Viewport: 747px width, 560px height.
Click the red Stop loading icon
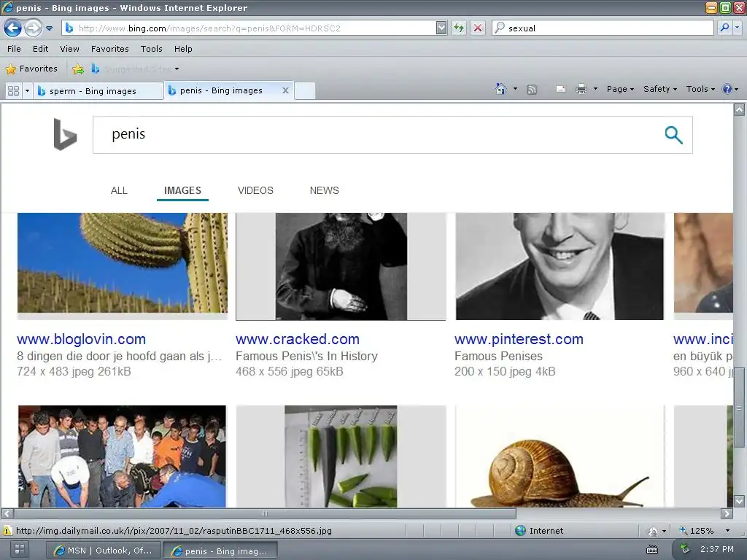478,28
